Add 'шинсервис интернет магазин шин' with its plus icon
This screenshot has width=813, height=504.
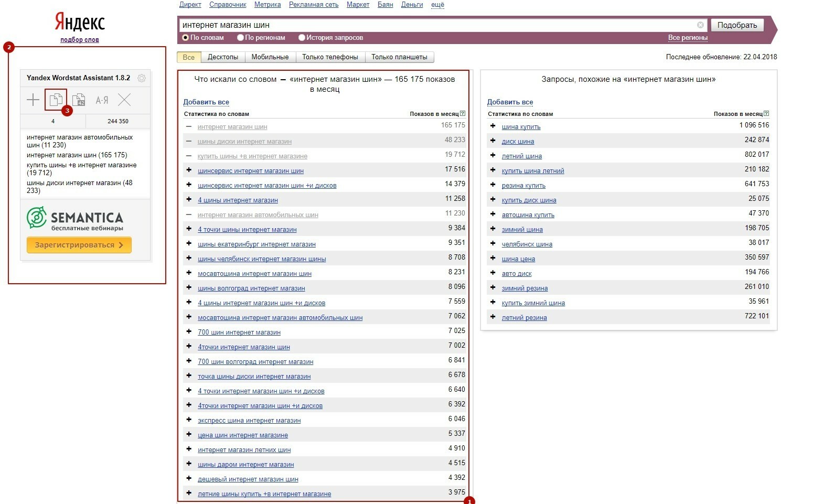[189, 170]
